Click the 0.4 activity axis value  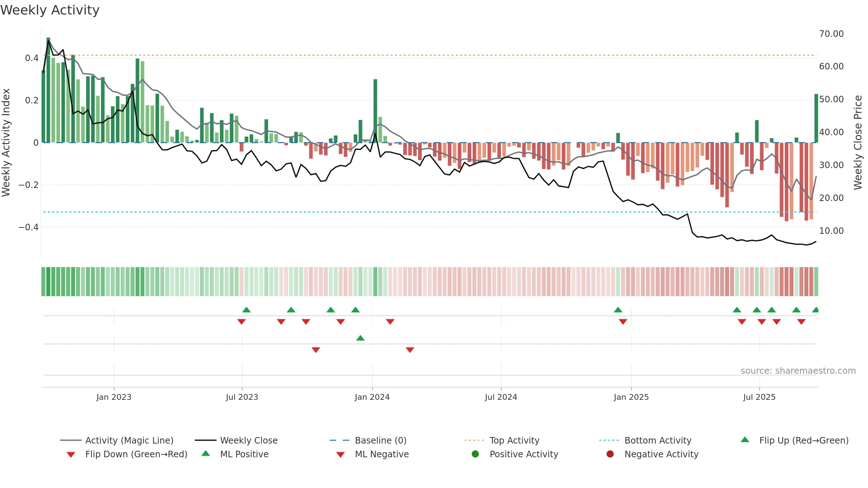pos(32,58)
